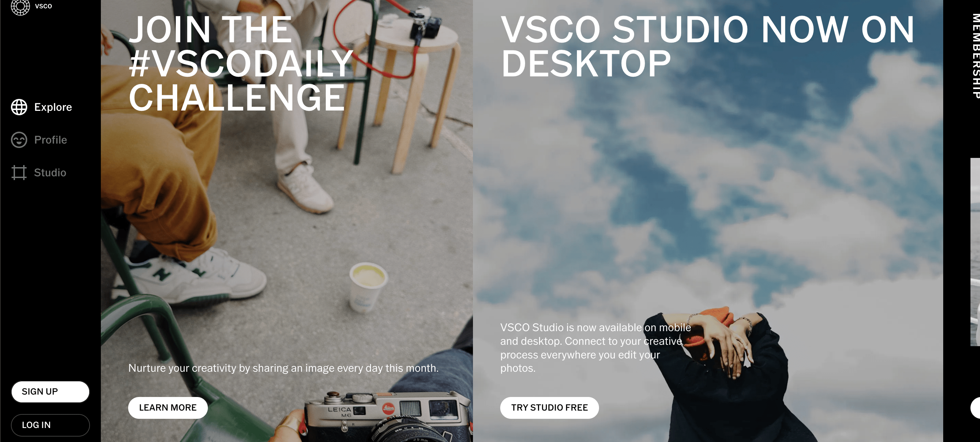Scroll down on the left sidebar
The width and height of the screenshot is (980, 442).
pyautogui.click(x=50, y=250)
